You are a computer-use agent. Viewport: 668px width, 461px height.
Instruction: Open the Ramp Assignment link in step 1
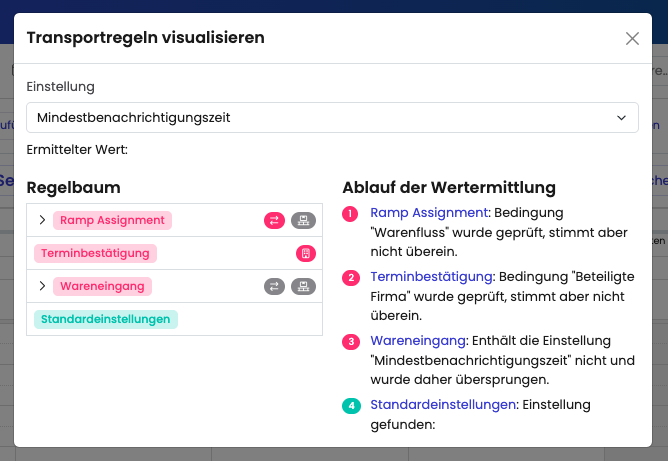point(428,213)
